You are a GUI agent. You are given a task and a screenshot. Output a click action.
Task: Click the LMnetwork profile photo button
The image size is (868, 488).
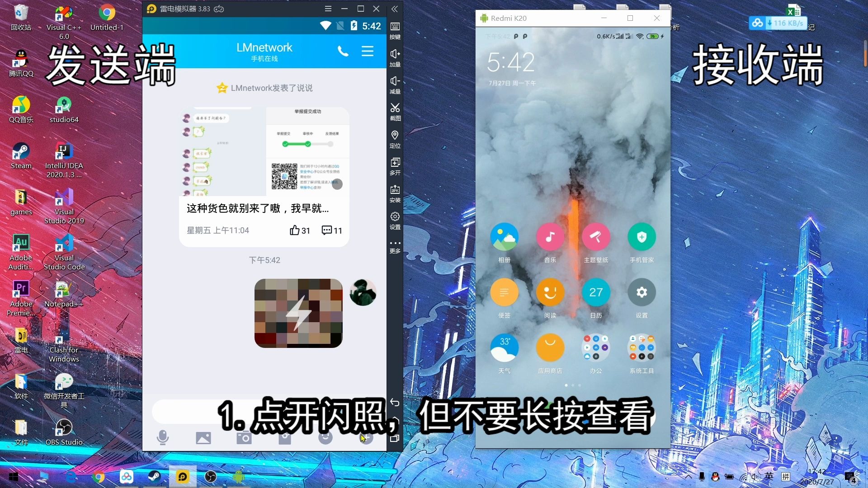point(363,292)
